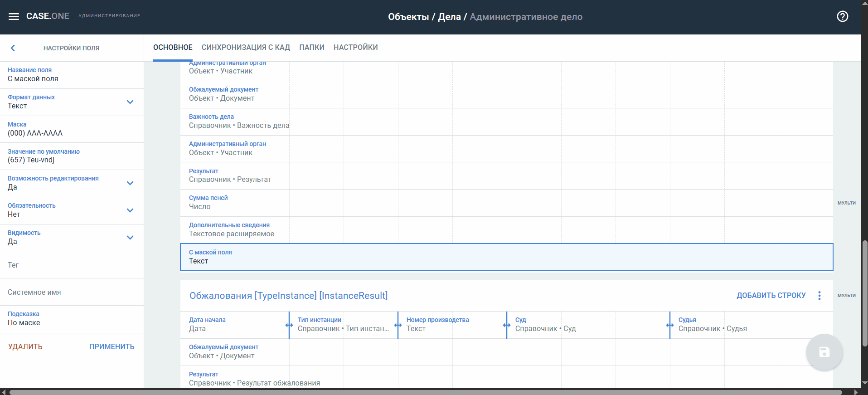Select Сумма пеней field
868x395 pixels.
[507, 203]
